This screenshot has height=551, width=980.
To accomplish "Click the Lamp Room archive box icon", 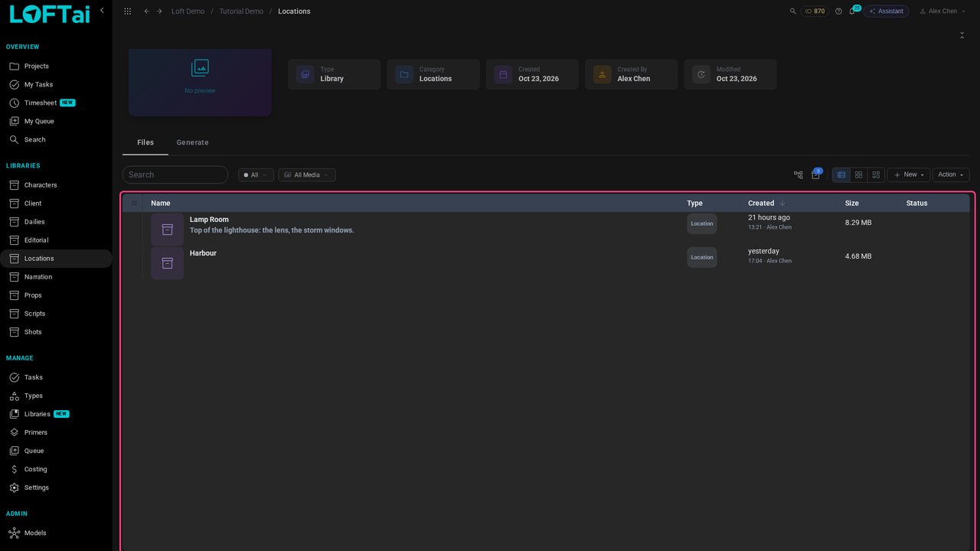I will pos(167,230).
